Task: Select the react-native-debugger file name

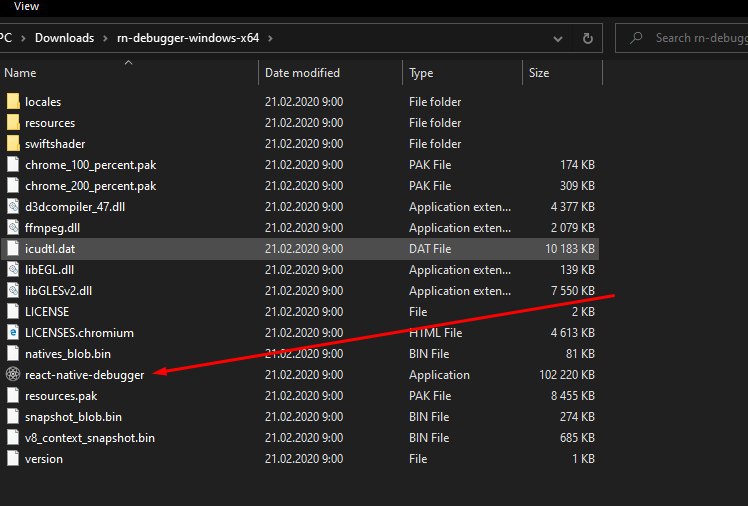Action: 84,375
